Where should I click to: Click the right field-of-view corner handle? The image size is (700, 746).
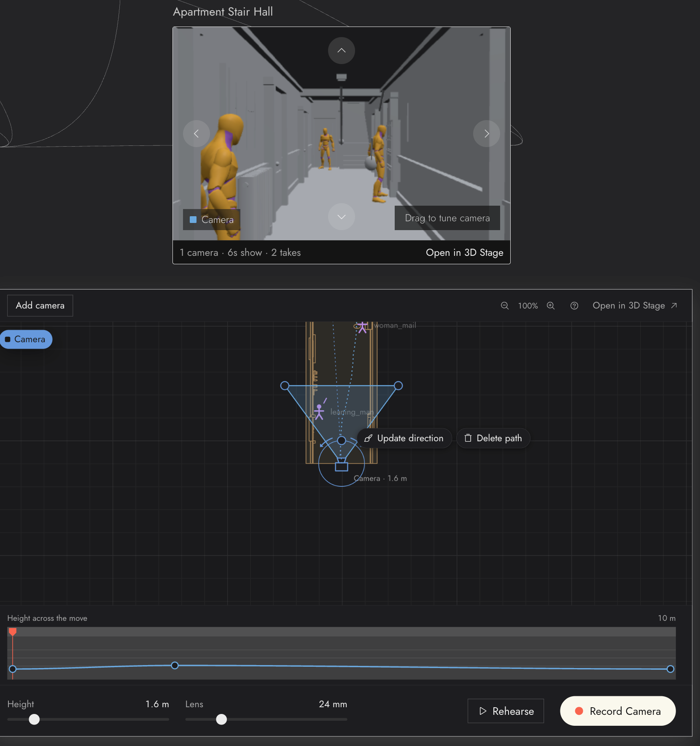tap(398, 386)
